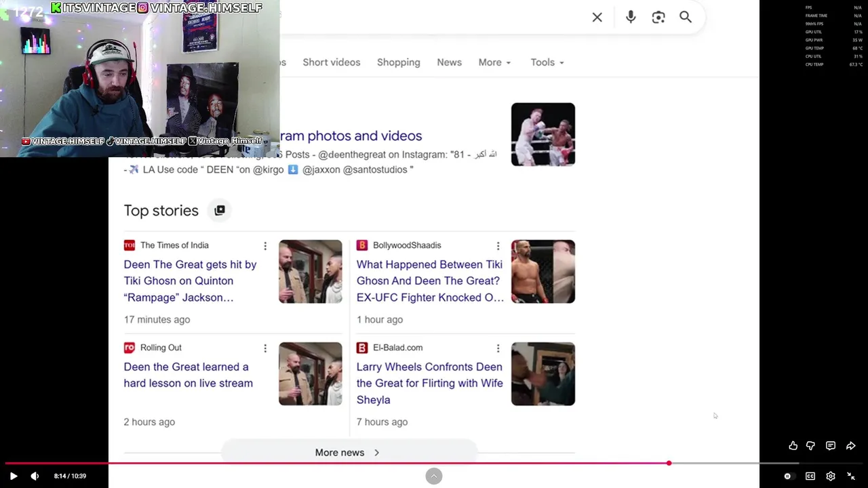
Task: Click the Top stories collection icon
Action: click(219, 210)
